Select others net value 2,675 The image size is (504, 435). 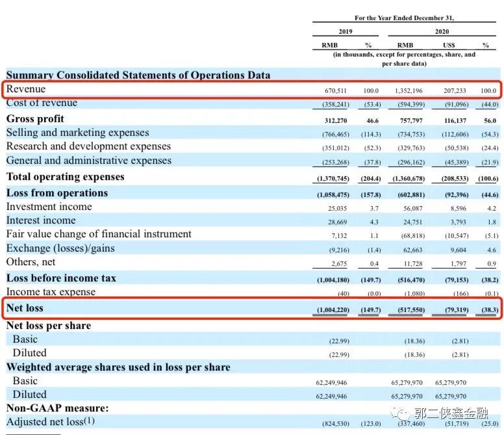(x=339, y=264)
